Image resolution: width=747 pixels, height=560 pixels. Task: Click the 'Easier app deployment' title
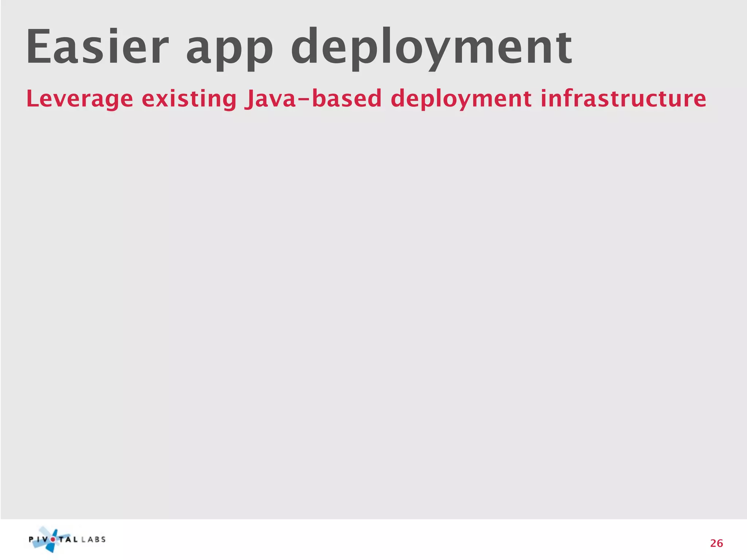[x=299, y=48]
